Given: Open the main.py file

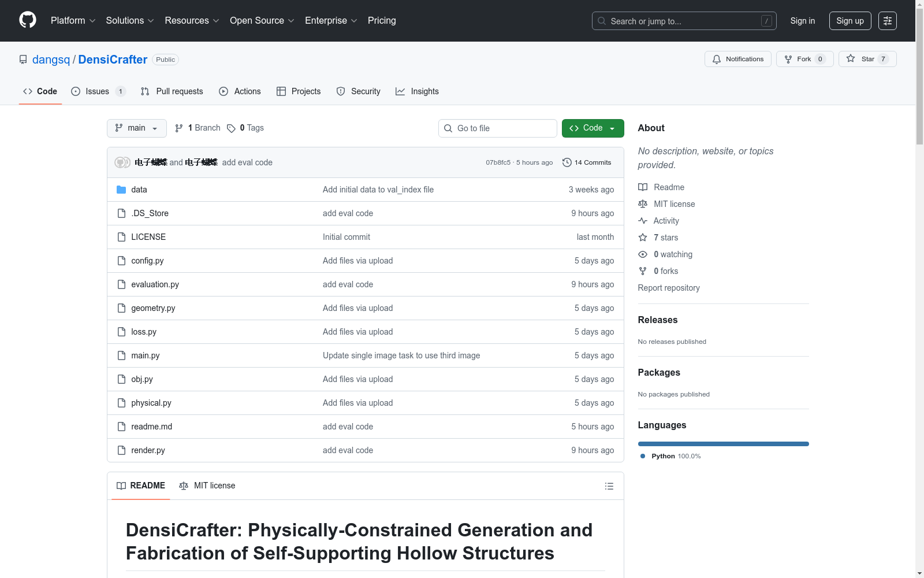Looking at the screenshot, I should [x=146, y=355].
